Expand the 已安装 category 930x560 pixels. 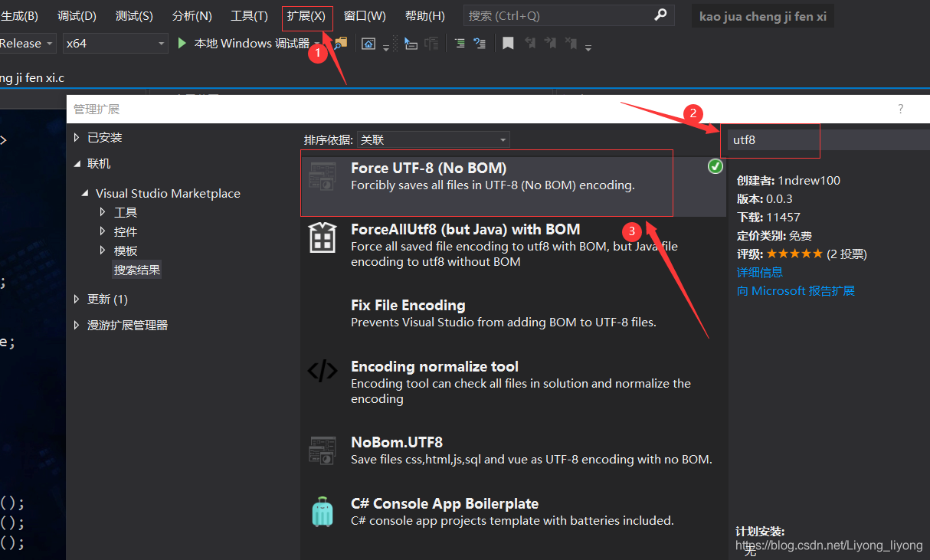77,137
